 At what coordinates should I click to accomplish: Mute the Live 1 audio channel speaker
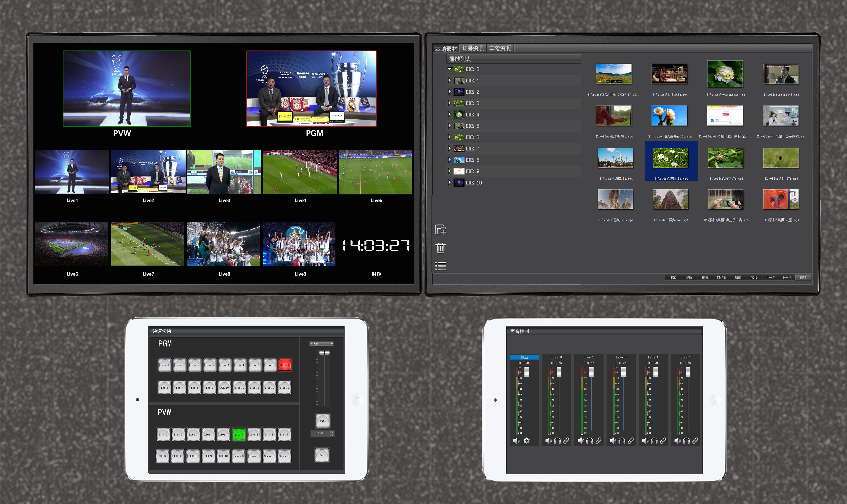(645, 441)
